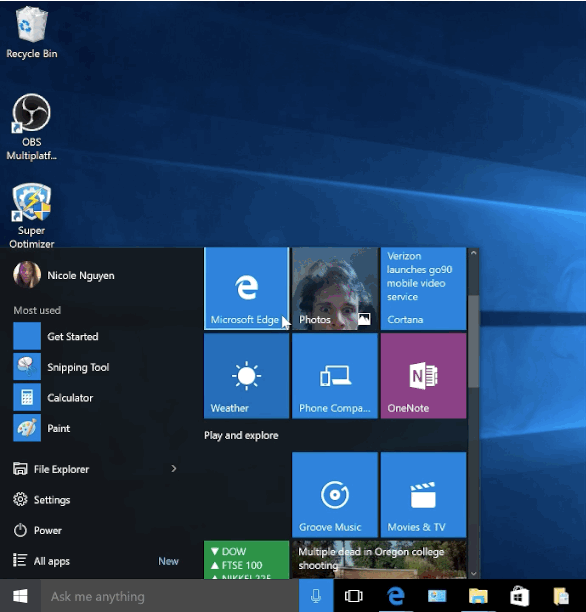Screen dimensions: 586x612
Task: Focus the Ask me anything search box
Action: 170,596
